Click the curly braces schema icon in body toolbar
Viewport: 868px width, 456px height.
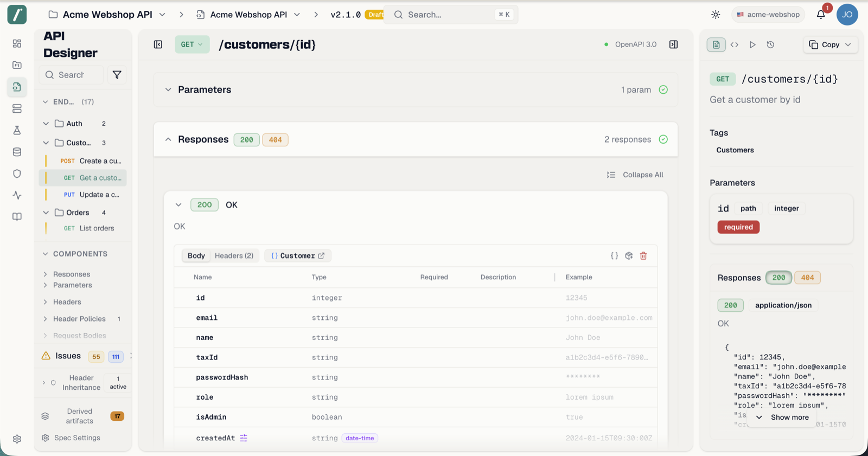click(x=614, y=255)
